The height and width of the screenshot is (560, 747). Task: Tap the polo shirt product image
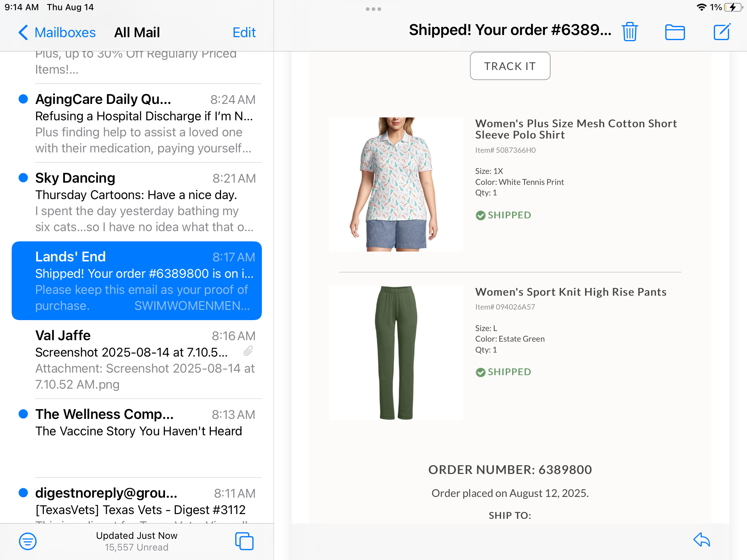(396, 184)
